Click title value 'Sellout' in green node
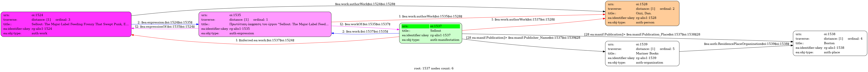The width and height of the screenshot is (868, 72). pos(435,31)
